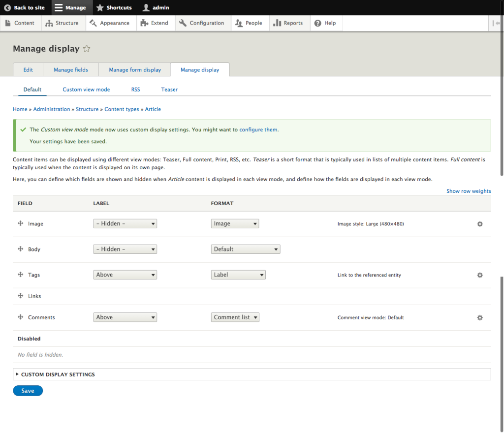Select the RSS view mode subtab
Image resolution: width=504 pixels, height=433 pixels.
click(x=135, y=90)
